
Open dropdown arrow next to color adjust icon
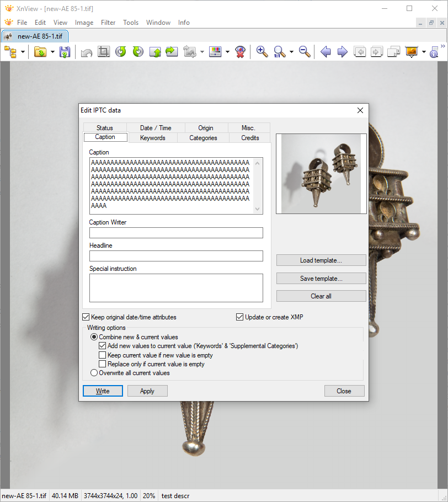pyautogui.click(x=227, y=52)
